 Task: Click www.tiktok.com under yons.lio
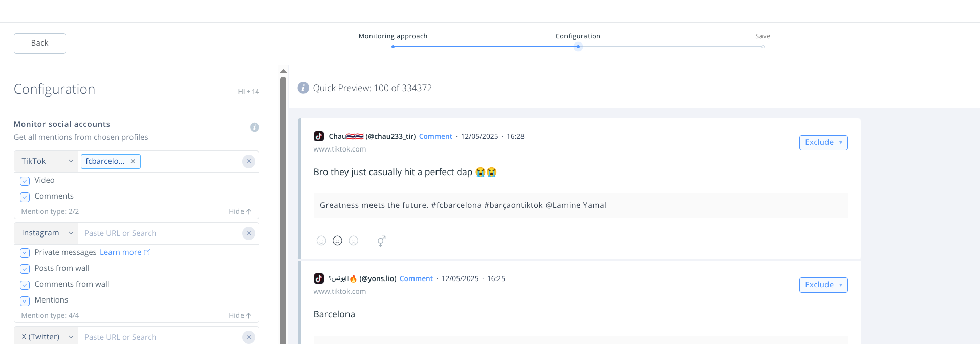click(x=340, y=291)
